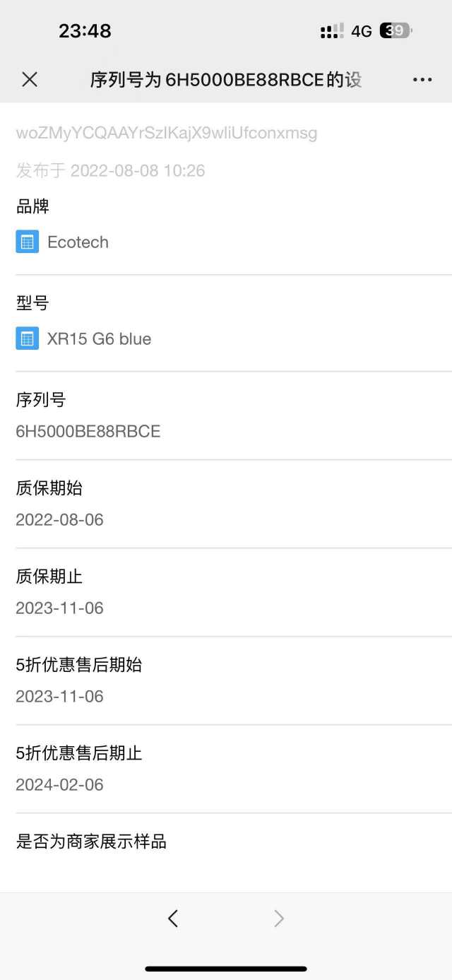Tap the woZMyYCQAAYrSzlKajX9wliUfconxmsg author ID
Screen dimensions: 452x980
pos(167,133)
